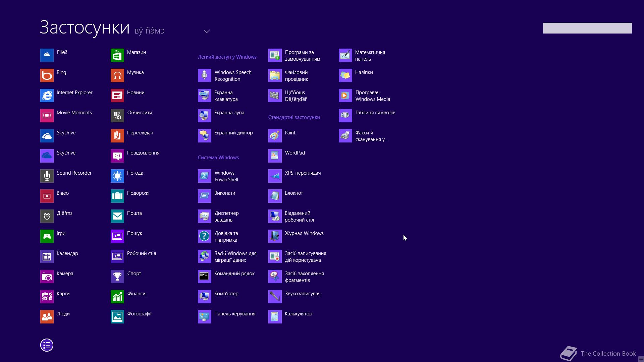Launch the Камера icon
The image size is (644, 362).
[x=47, y=277]
